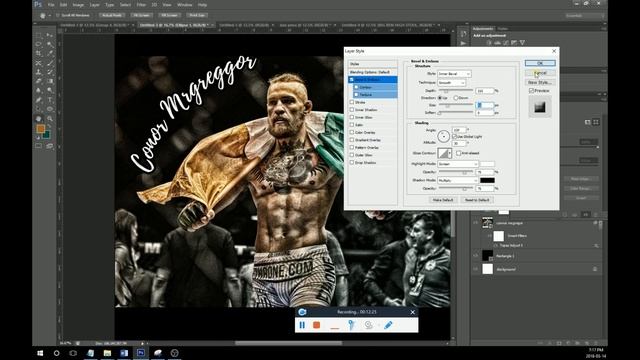Open the Window menu

(184, 5)
